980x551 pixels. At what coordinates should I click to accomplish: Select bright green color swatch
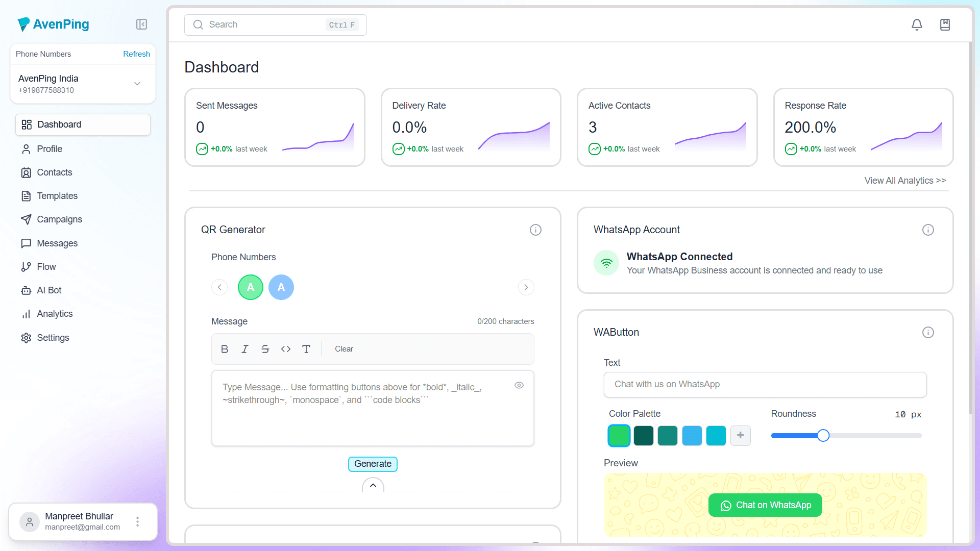tap(619, 436)
